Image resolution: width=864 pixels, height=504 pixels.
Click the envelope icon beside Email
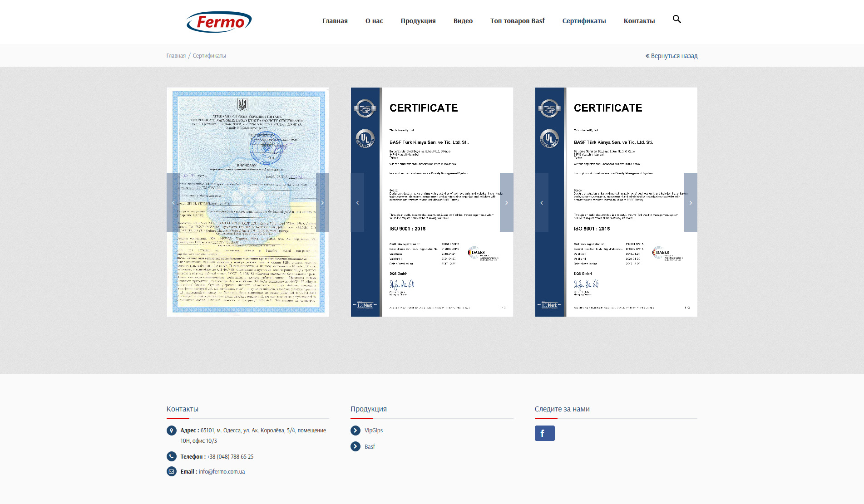pos(172,471)
